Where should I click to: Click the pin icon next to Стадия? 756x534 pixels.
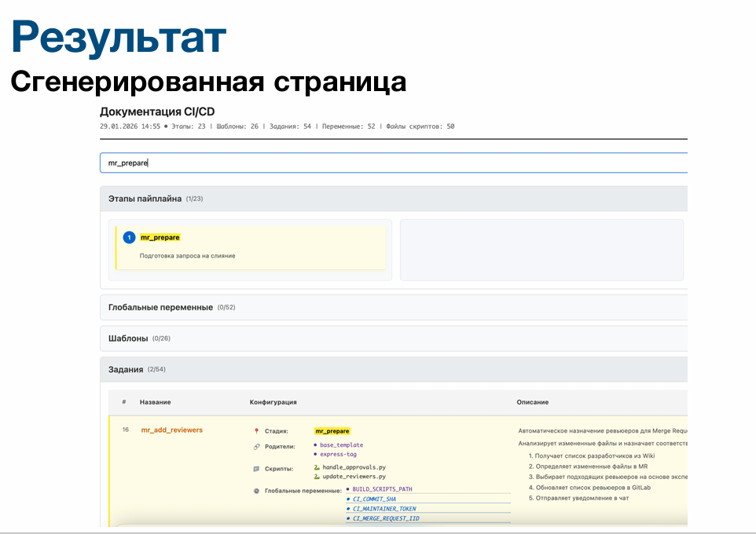pos(256,431)
